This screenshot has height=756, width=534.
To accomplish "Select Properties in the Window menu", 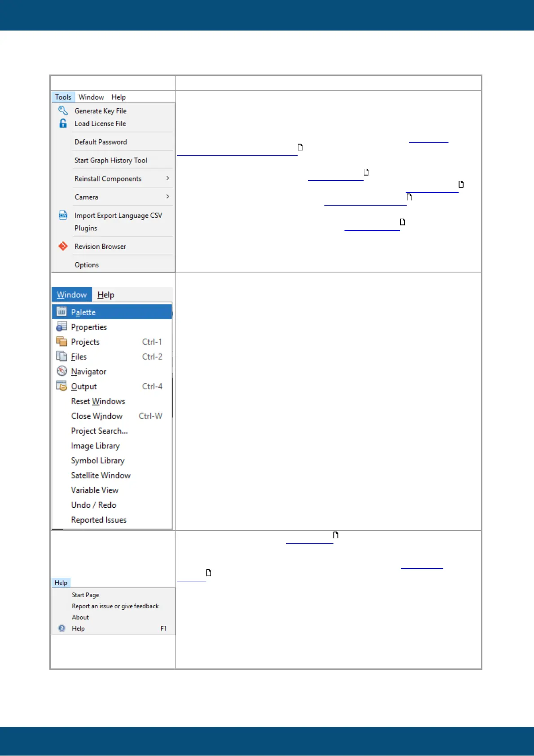I will [112, 327].
